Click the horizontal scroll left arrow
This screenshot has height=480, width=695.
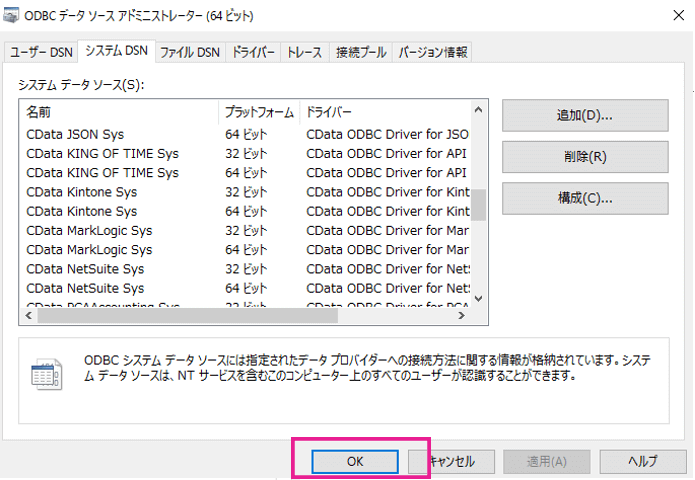click(x=29, y=316)
